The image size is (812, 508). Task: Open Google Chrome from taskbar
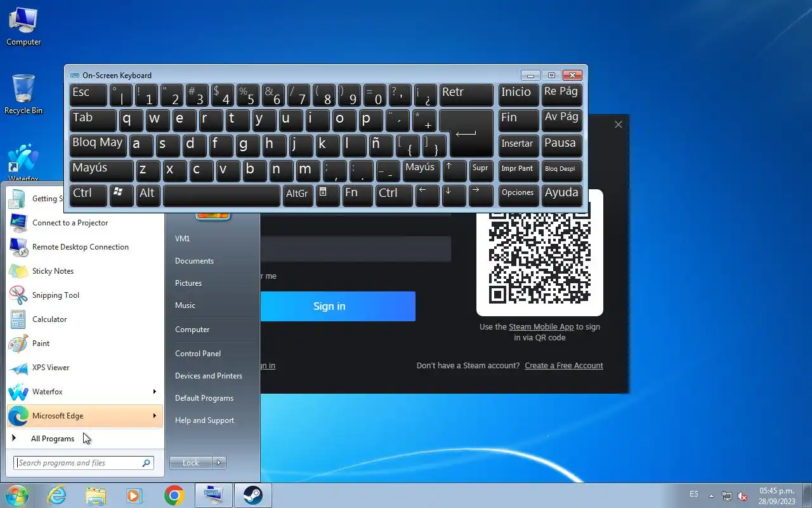(x=174, y=495)
